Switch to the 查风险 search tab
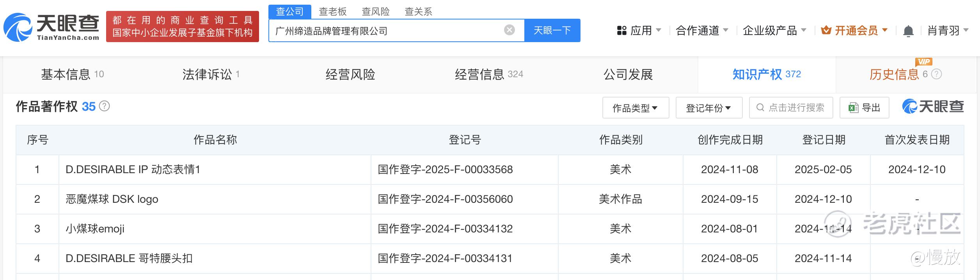980x280 pixels. pyautogui.click(x=376, y=12)
